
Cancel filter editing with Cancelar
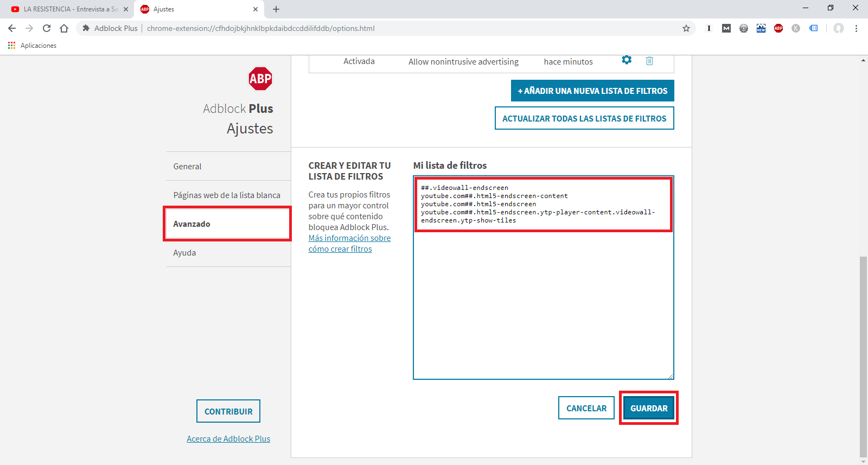tap(586, 408)
